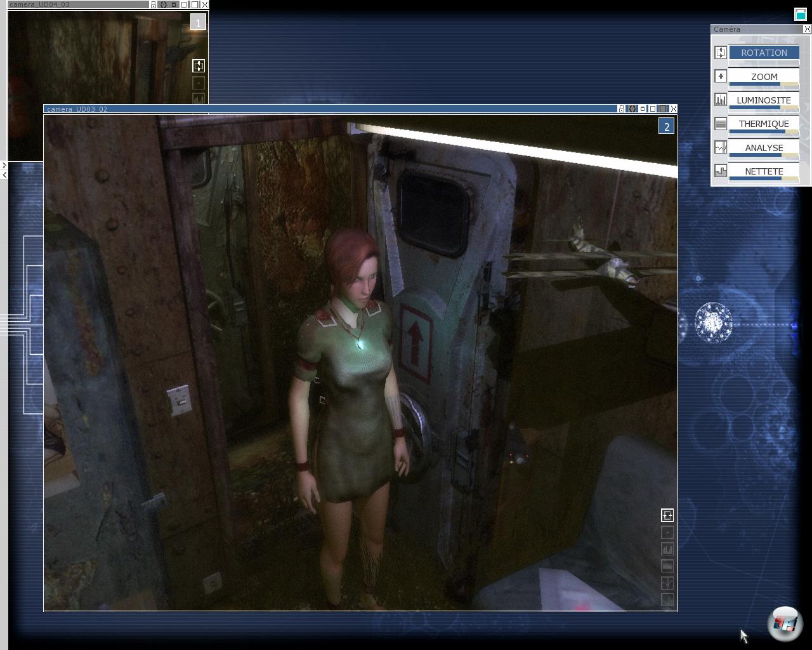Click the Thermique icon in Caméra panel
This screenshot has width=812, height=650.
721,124
